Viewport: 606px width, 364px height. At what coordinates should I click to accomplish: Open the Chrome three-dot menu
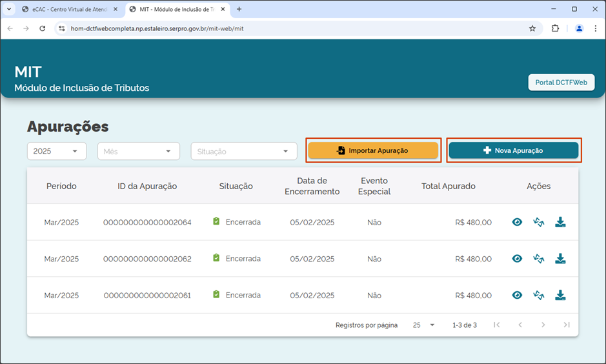click(x=596, y=28)
